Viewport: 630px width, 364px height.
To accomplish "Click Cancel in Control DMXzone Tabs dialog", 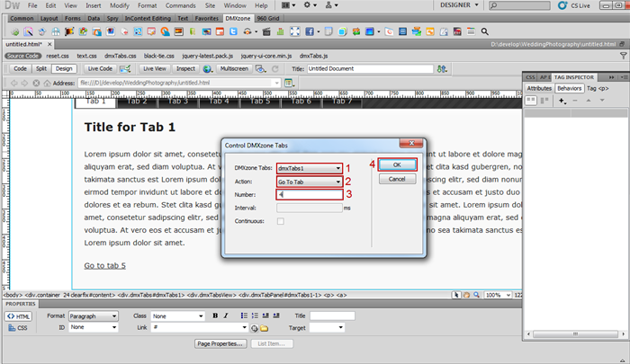I will [x=397, y=179].
